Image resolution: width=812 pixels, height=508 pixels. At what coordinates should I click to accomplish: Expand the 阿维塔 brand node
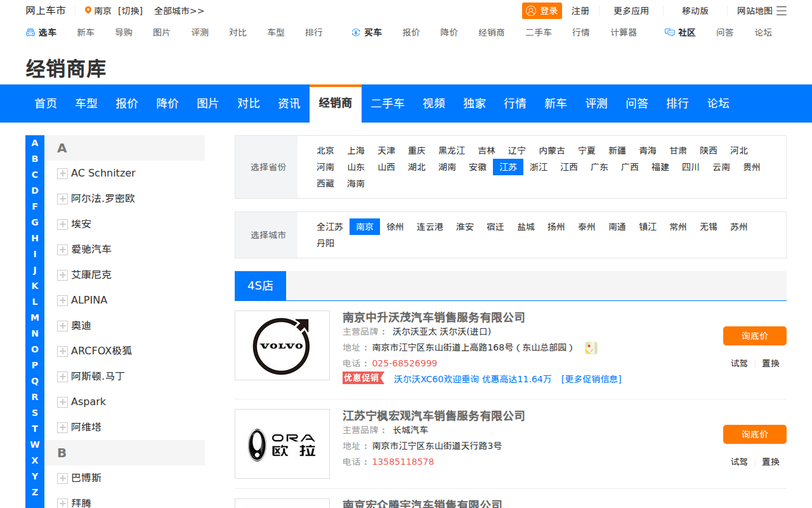pos(62,427)
